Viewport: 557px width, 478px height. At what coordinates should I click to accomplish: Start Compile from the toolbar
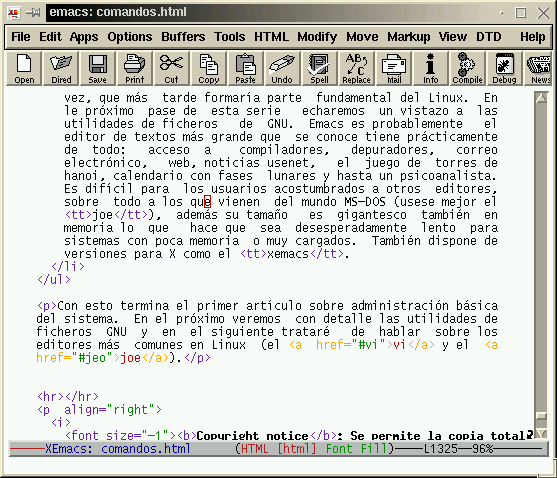(467, 69)
